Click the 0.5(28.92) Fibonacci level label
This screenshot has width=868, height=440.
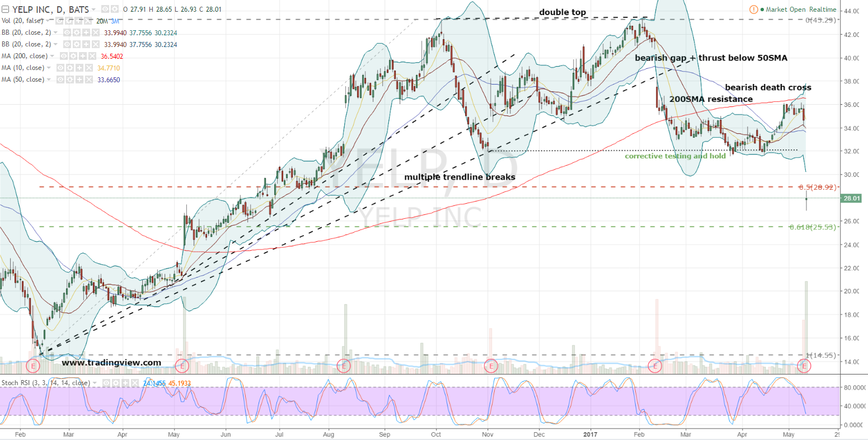[x=818, y=187]
